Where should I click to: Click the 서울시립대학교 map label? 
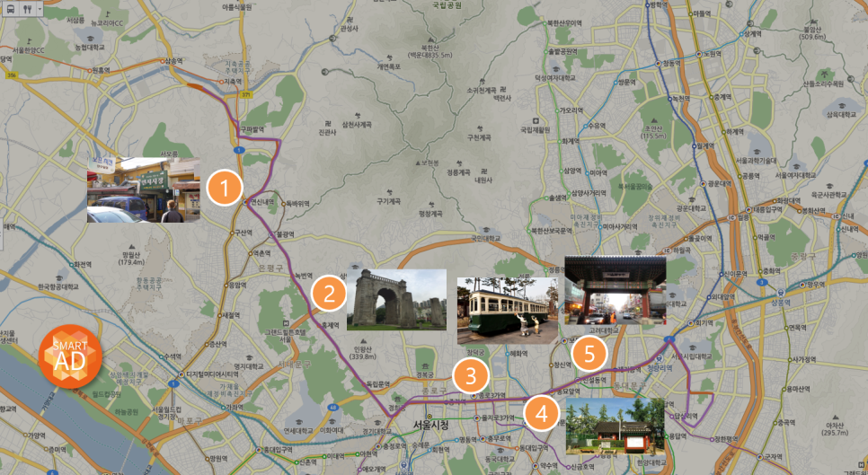(x=691, y=356)
